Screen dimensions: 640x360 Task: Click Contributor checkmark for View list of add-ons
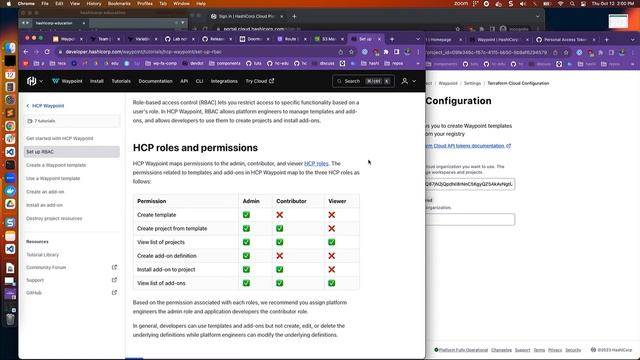(280, 283)
